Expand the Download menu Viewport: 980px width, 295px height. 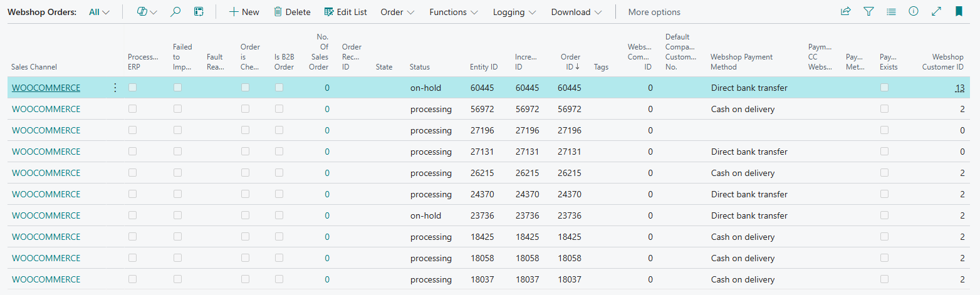pos(576,12)
